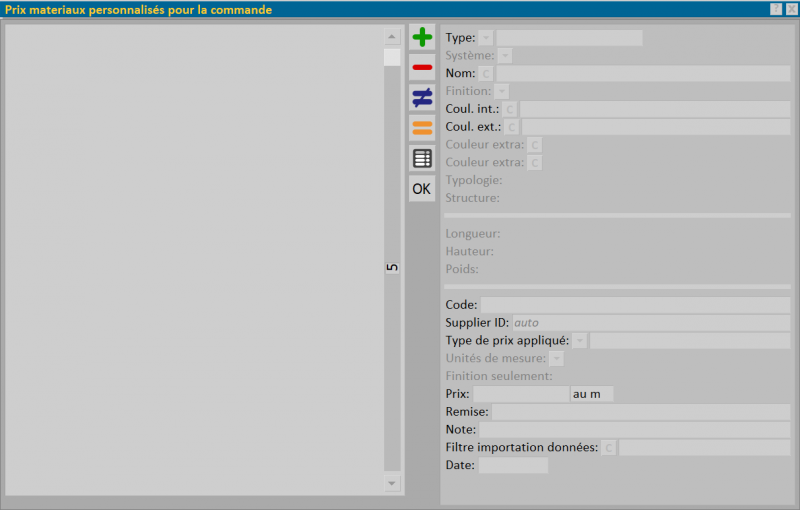Click the list scrollbar up arrow
The height and width of the screenshot is (510, 800).
pyautogui.click(x=392, y=37)
